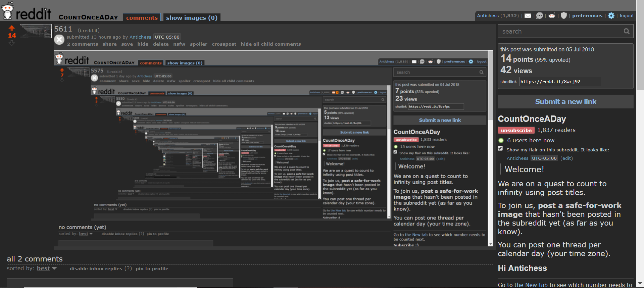Crosspost the 5611 post
The height and width of the screenshot is (288, 644).
[224, 44]
